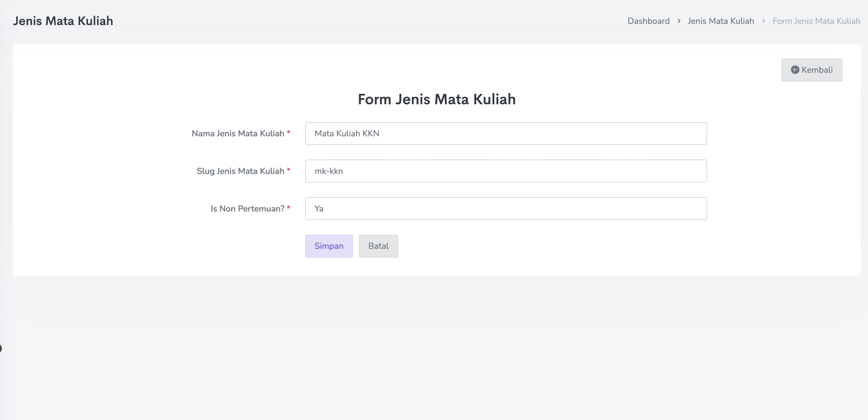Click the Is Non Pertemuan? label text

click(x=247, y=209)
